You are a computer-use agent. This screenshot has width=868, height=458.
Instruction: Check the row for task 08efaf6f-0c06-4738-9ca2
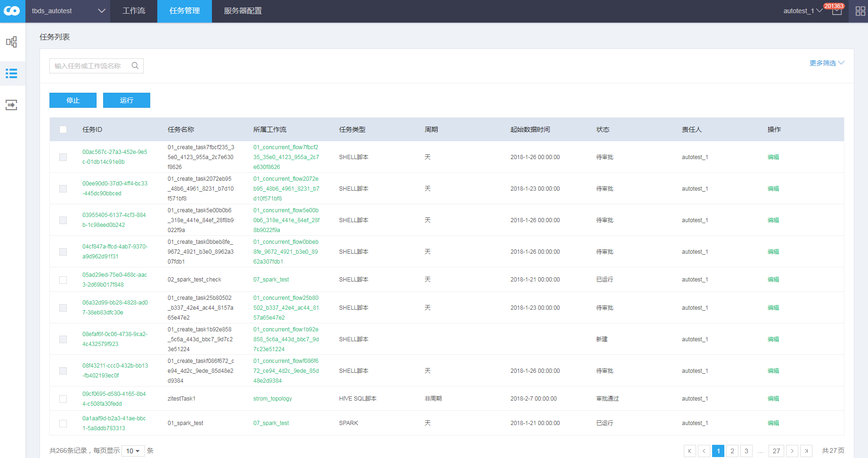point(63,339)
